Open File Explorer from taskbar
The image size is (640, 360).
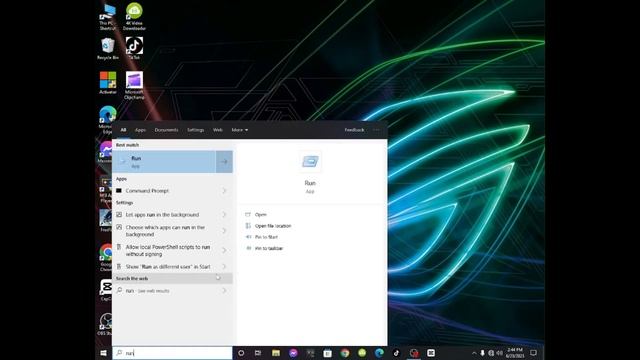pyautogui.click(x=276, y=353)
